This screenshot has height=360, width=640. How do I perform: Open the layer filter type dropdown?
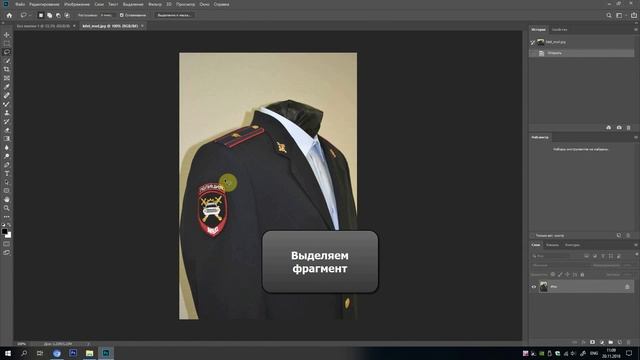551,256
